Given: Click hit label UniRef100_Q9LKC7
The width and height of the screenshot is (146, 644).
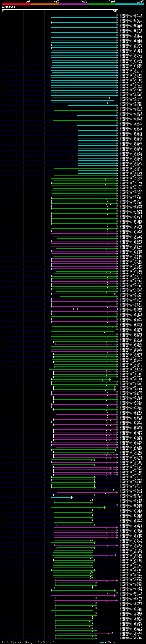Looking at the screenshot, I should [x=131, y=80].
